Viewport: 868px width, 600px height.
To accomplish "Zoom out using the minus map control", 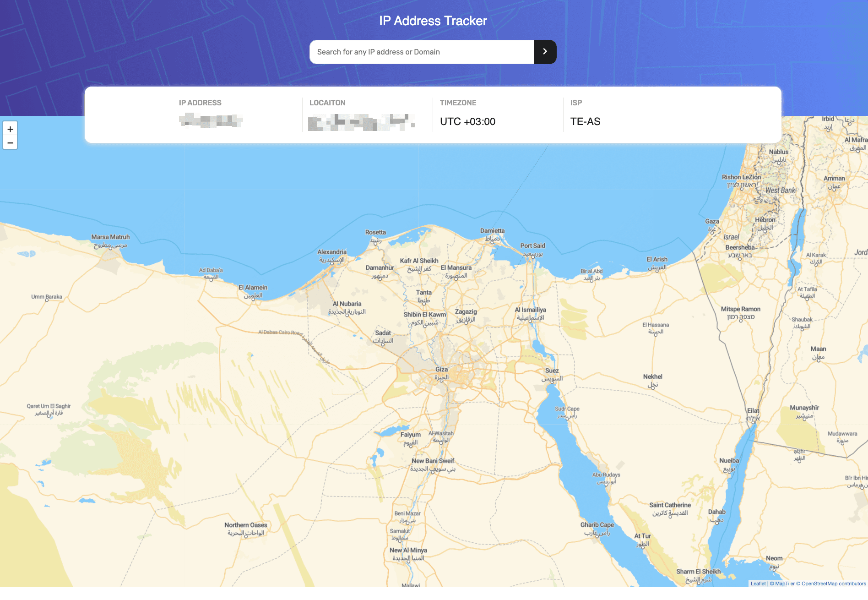I will click(x=10, y=142).
